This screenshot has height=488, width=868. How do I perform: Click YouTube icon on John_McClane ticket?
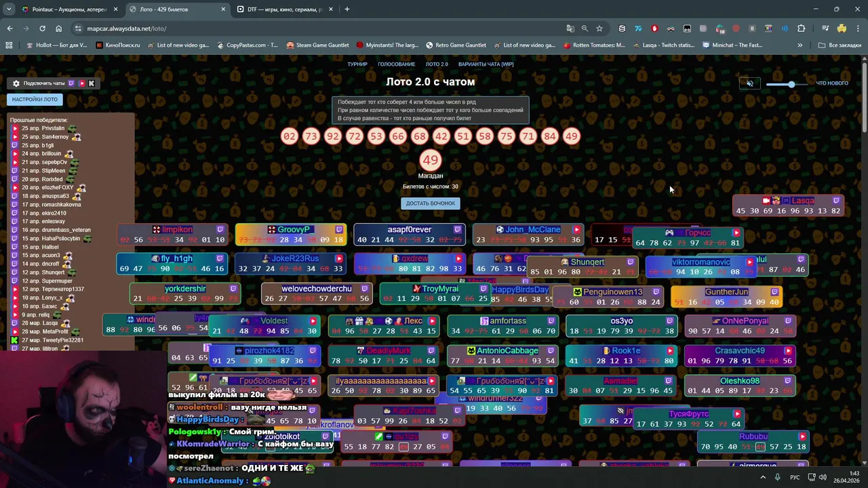(x=577, y=230)
